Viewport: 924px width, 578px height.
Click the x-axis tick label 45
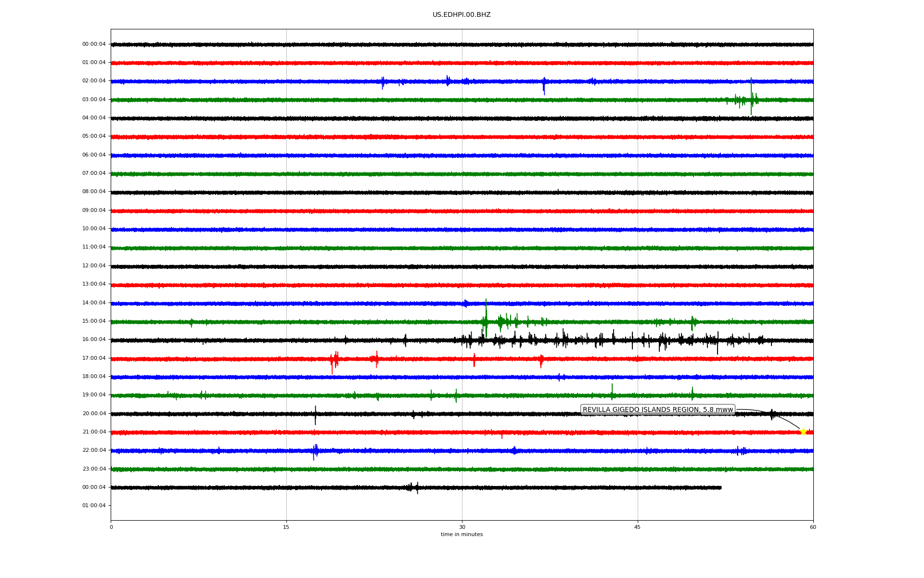638,527
